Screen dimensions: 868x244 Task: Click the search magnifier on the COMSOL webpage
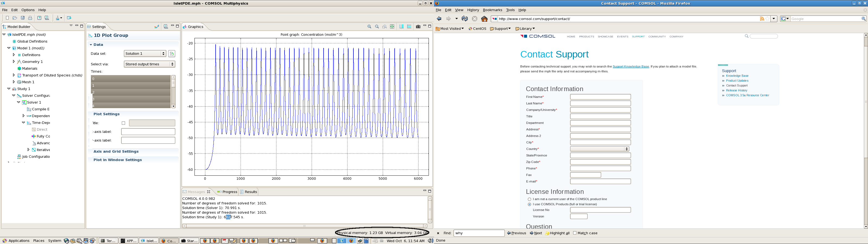[x=747, y=36]
